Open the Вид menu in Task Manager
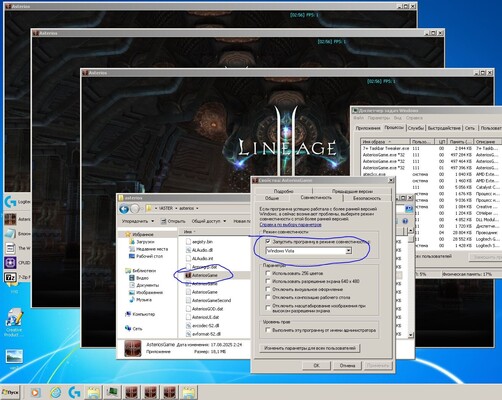Image resolution: width=502 pixels, height=400 pixels. coord(397,118)
